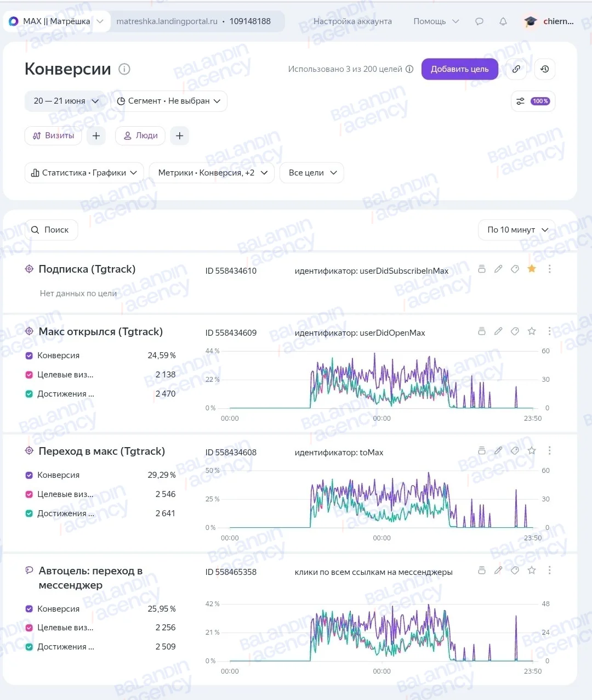Edit the Подписка (Tgtrack) goal with pencil
The image size is (592, 700).
coord(498,269)
